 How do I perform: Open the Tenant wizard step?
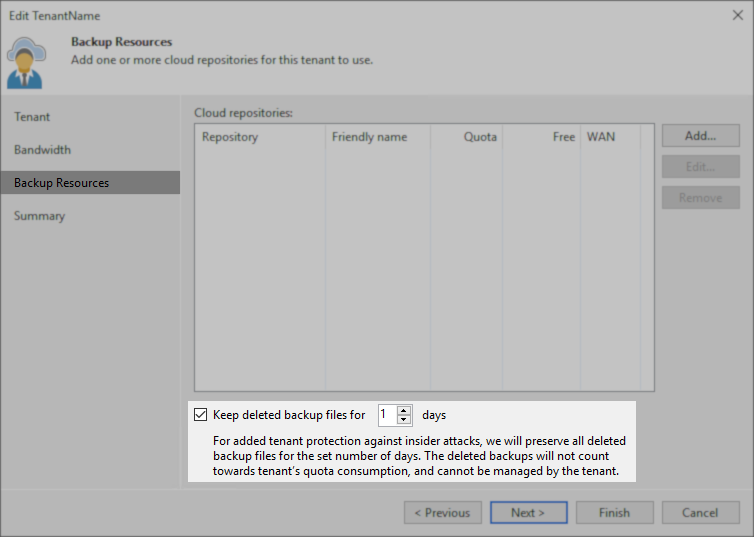click(32, 117)
